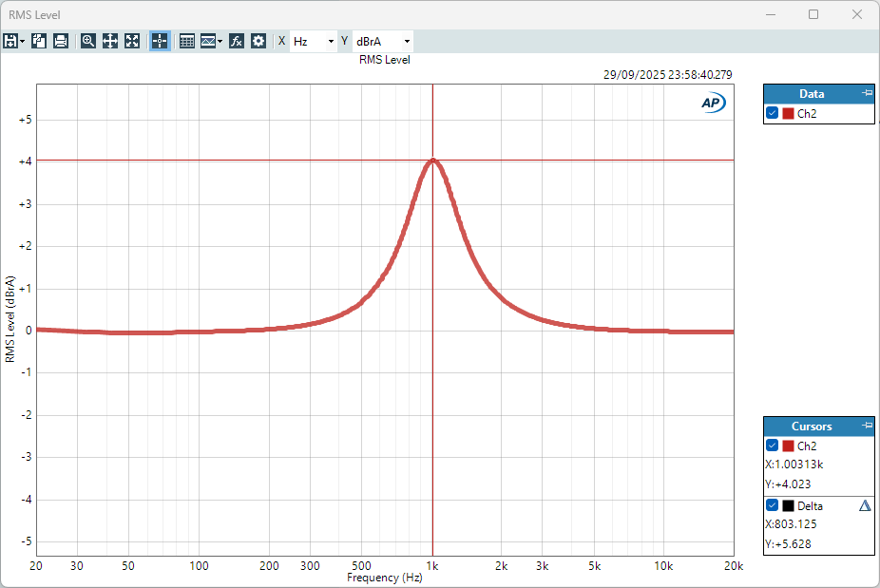Select the zoom magnifier tool

[88, 41]
